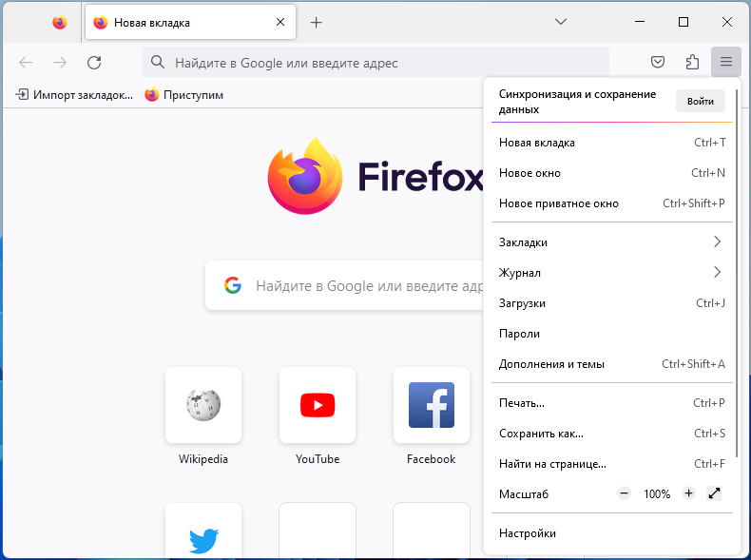This screenshot has height=560, width=751.
Task: Open the Twitter bird shortcut tile
Action: coord(203,531)
